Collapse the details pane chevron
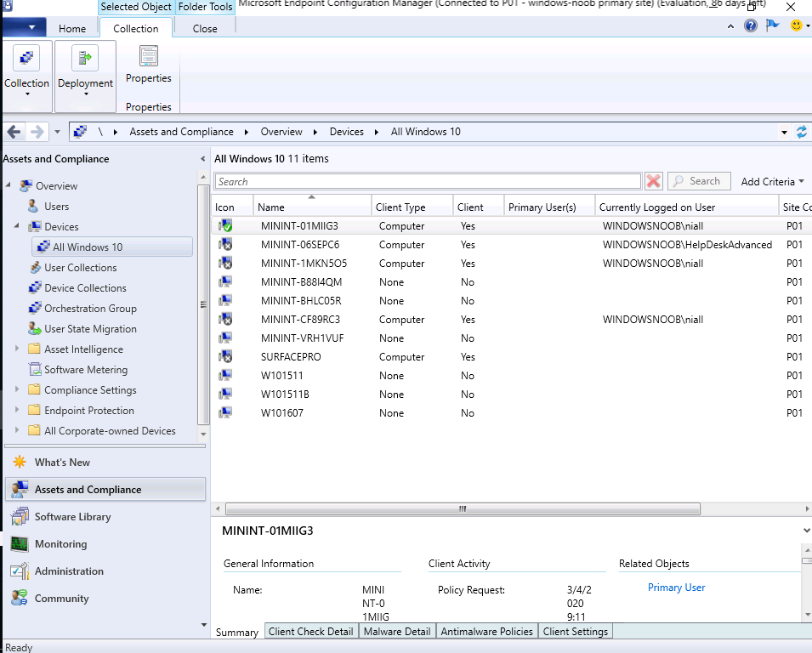This screenshot has height=653, width=812. 806,531
